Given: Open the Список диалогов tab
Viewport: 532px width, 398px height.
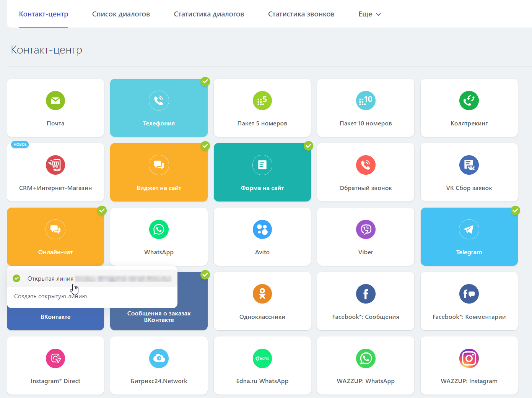Looking at the screenshot, I should pos(121,14).
